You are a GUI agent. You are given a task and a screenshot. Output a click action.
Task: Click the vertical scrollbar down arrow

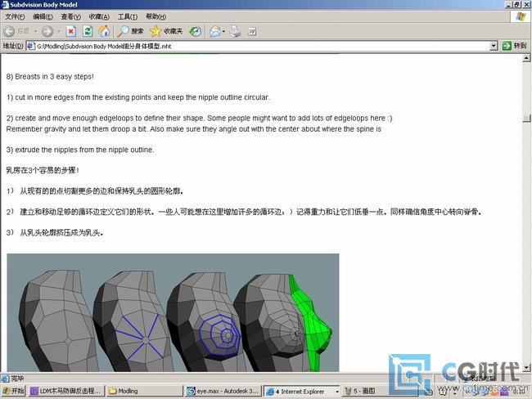[x=526, y=367]
